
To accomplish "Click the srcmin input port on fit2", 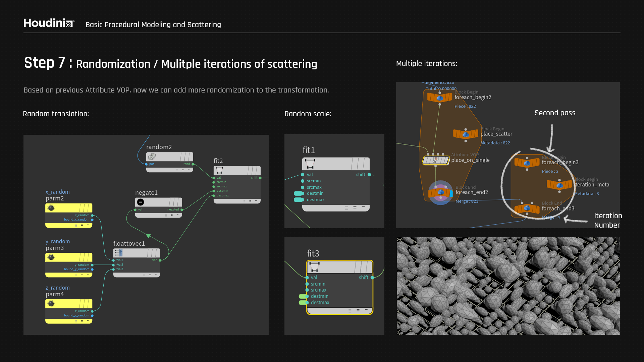I will 214,182.
